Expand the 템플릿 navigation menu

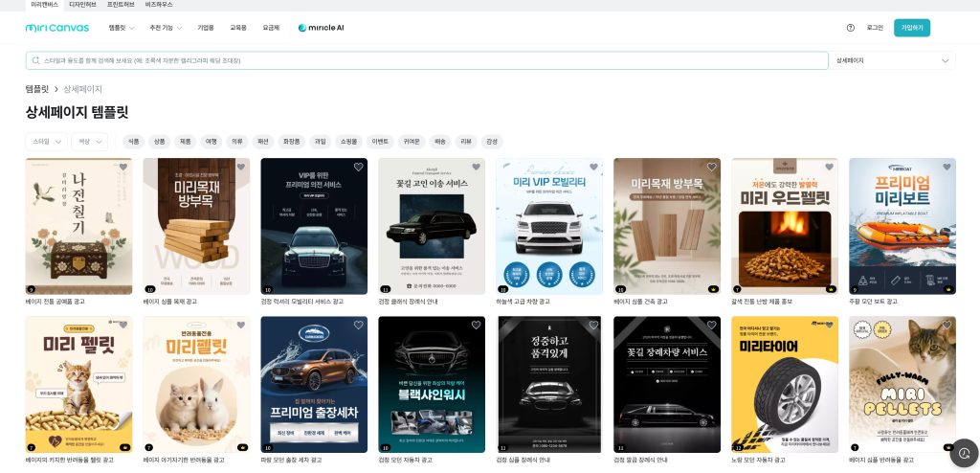coord(122,28)
